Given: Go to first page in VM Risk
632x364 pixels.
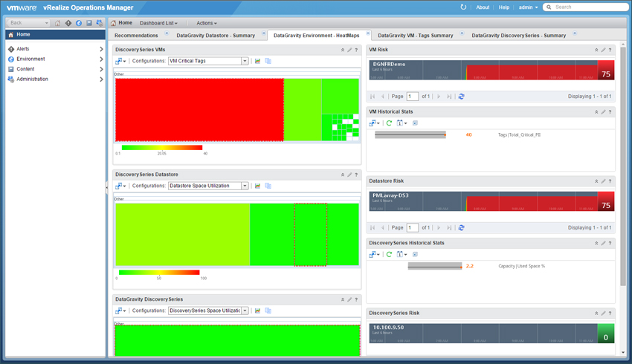Looking at the screenshot, I should tap(373, 97).
